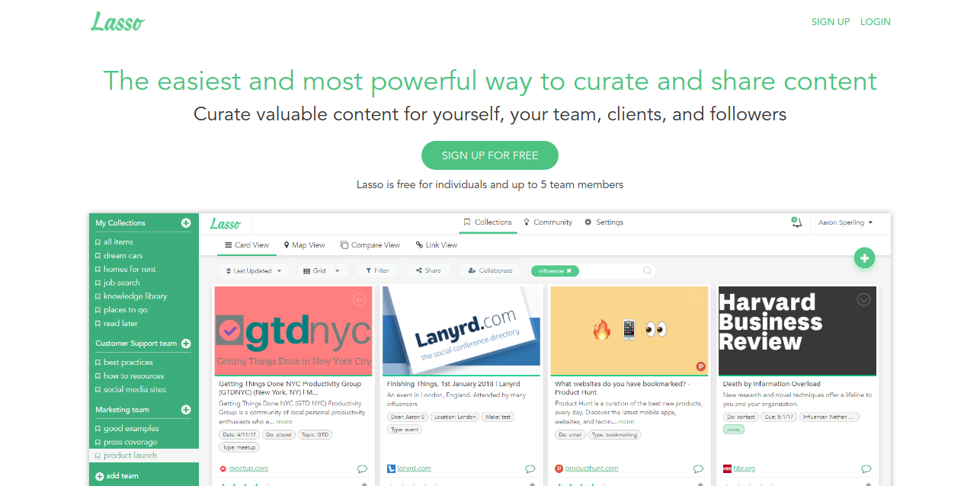Select 'press coverage' collection
The height and width of the screenshot is (486, 980).
tap(130, 442)
